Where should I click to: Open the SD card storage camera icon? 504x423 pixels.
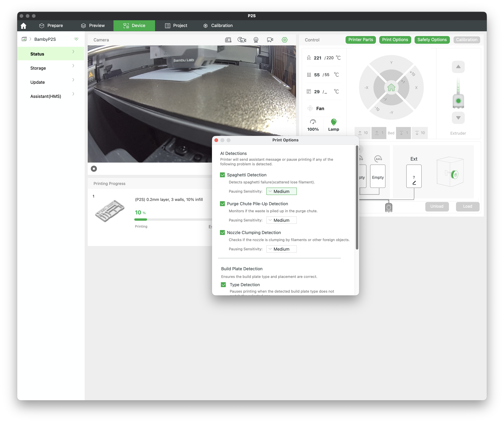228,40
